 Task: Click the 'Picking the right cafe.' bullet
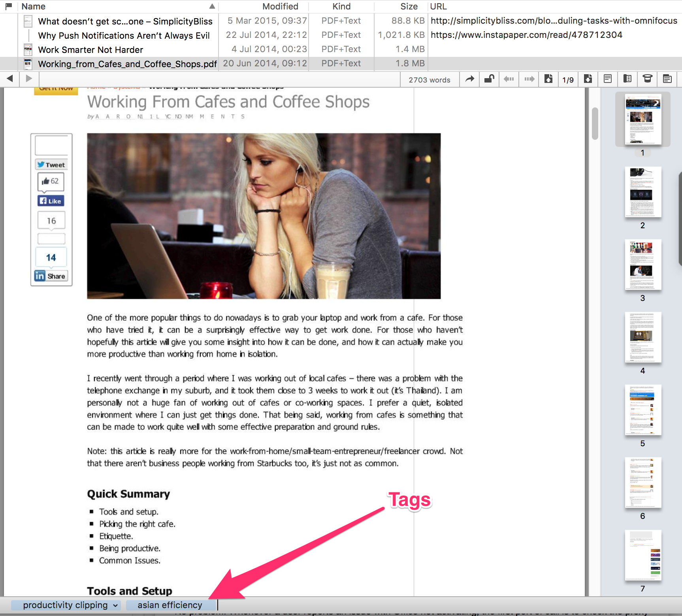pos(137,524)
